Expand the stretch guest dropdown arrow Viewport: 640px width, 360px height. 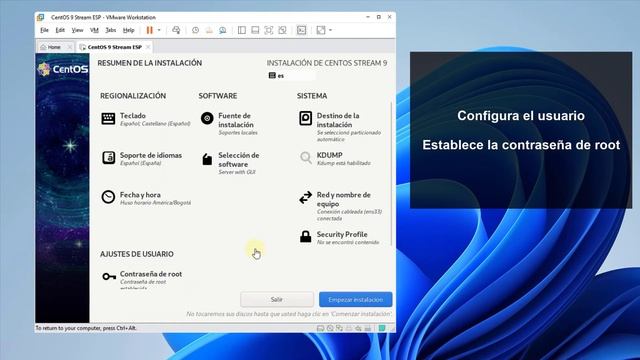click(330, 30)
